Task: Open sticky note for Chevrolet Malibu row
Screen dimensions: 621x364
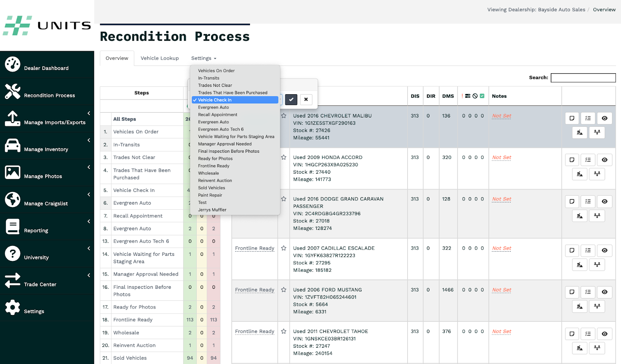Action: 572,118
